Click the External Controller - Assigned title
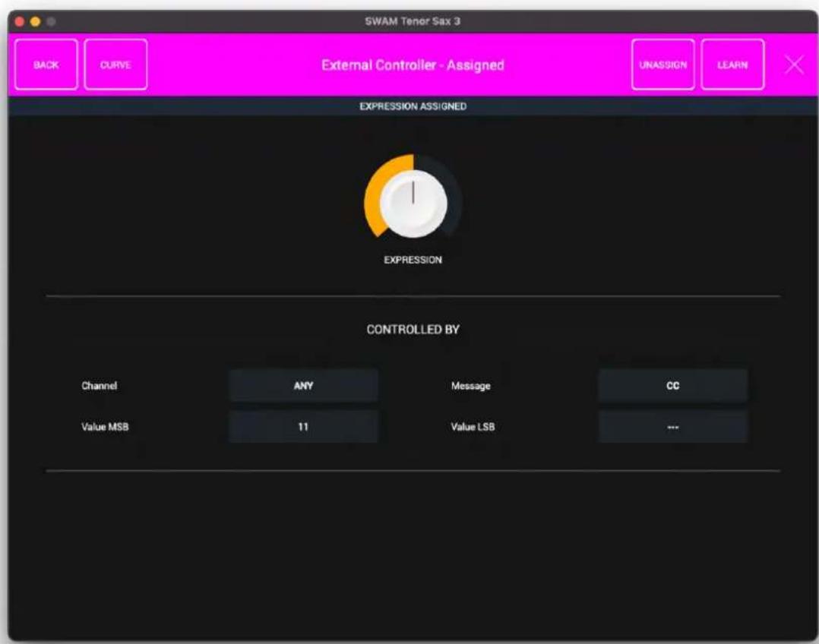Image resolution: width=819 pixels, height=644 pixels. (x=413, y=65)
